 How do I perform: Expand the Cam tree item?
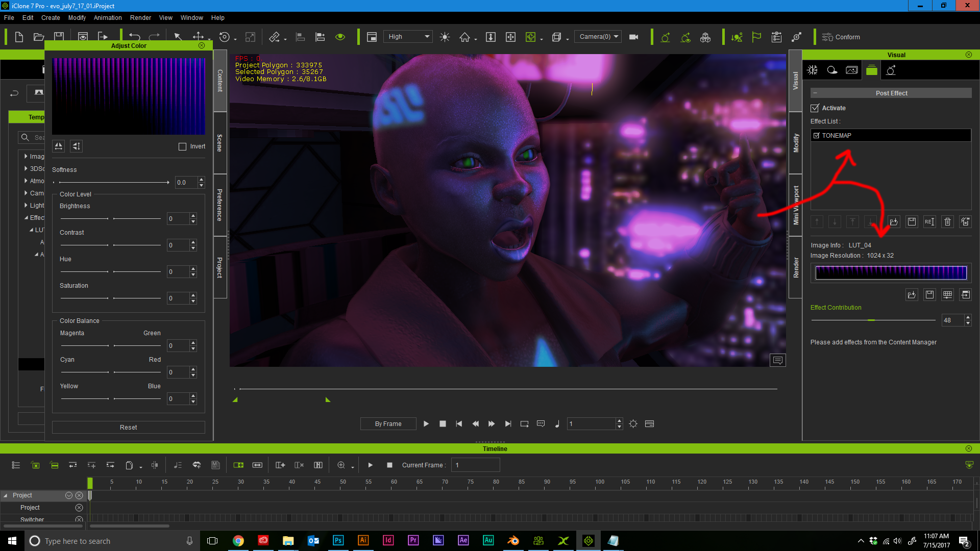tap(26, 193)
